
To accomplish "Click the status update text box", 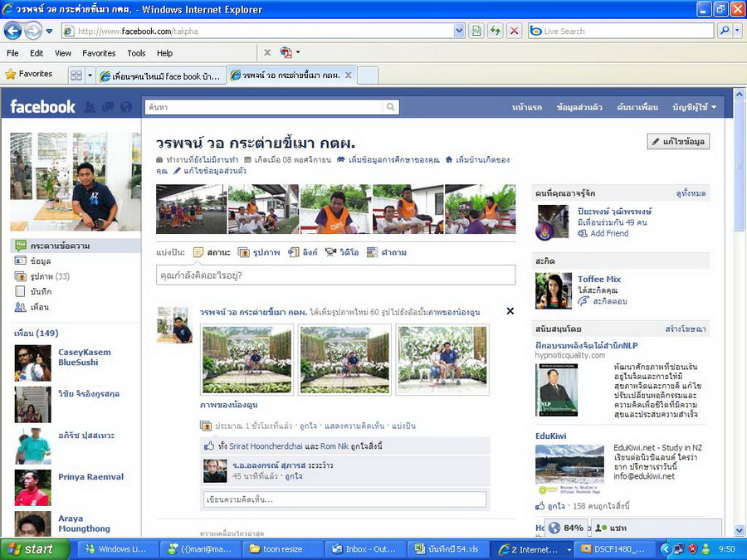I will [x=335, y=275].
